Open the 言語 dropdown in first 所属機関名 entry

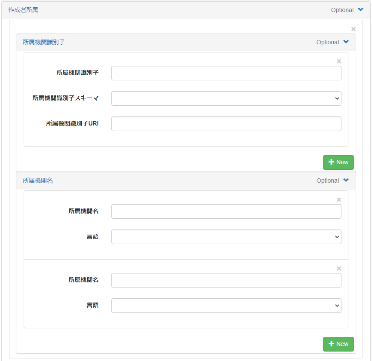pyautogui.click(x=226, y=237)
